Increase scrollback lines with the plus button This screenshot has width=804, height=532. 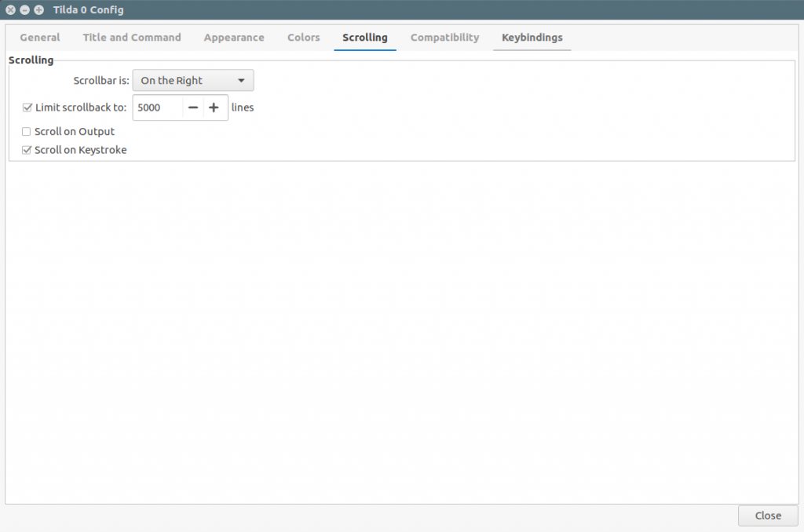(x=214, y=107)
